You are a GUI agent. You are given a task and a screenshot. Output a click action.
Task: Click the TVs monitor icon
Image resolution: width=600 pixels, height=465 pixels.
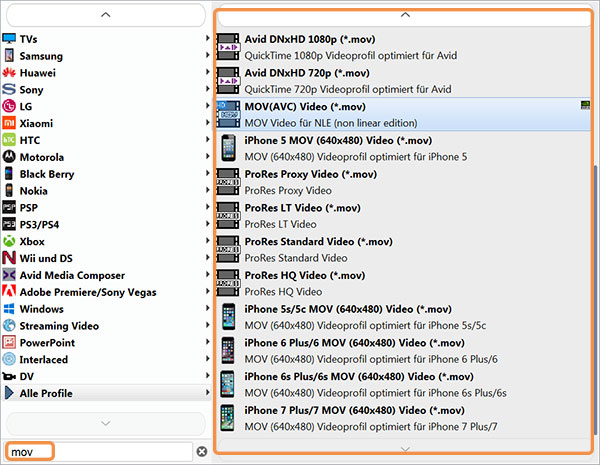pyautogui.click(x=9, y=39)
